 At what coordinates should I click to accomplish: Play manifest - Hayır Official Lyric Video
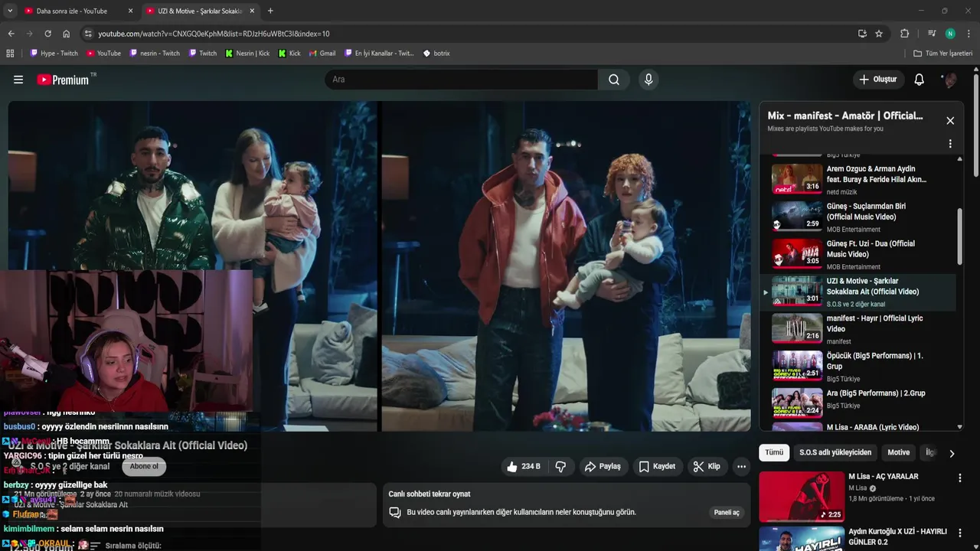857,329
